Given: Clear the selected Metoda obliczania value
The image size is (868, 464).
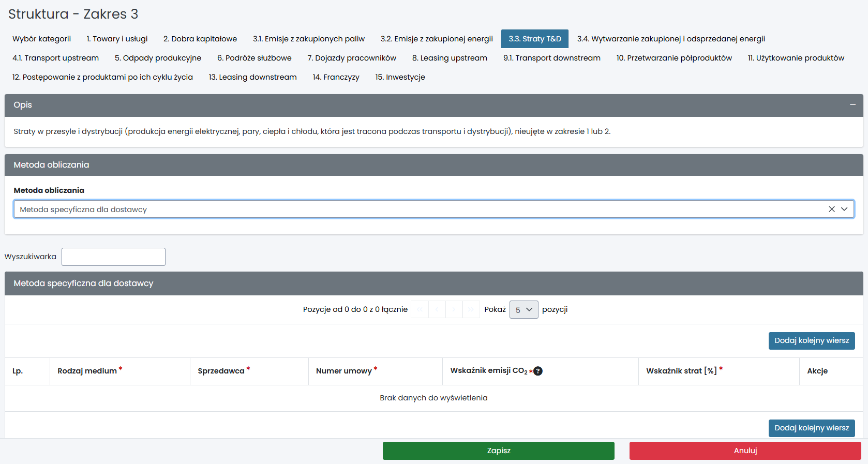Looking at the screenshot, I should pos(832,209).
